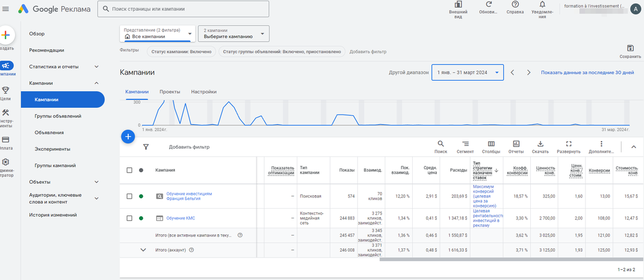The height and width of the screenshot is (280, 644).
Task: Click the Добавить фильтр table filter field
Action: click(189, 147)
